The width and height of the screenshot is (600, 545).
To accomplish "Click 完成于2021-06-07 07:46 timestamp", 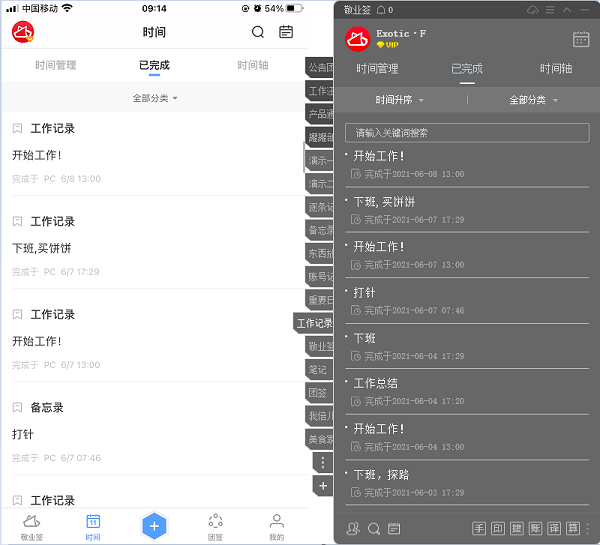I will pos(414,310).
